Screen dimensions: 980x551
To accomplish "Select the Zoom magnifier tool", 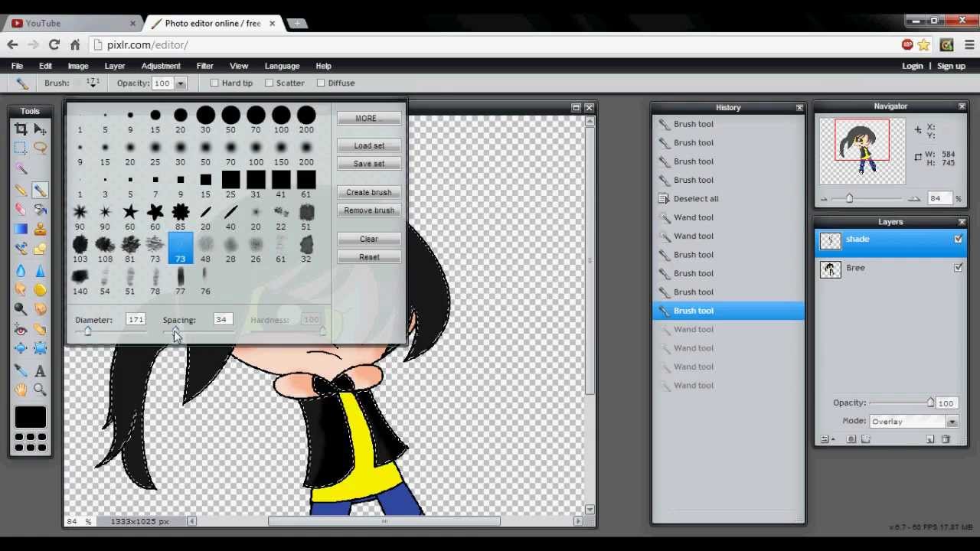I will pos(40,390).
